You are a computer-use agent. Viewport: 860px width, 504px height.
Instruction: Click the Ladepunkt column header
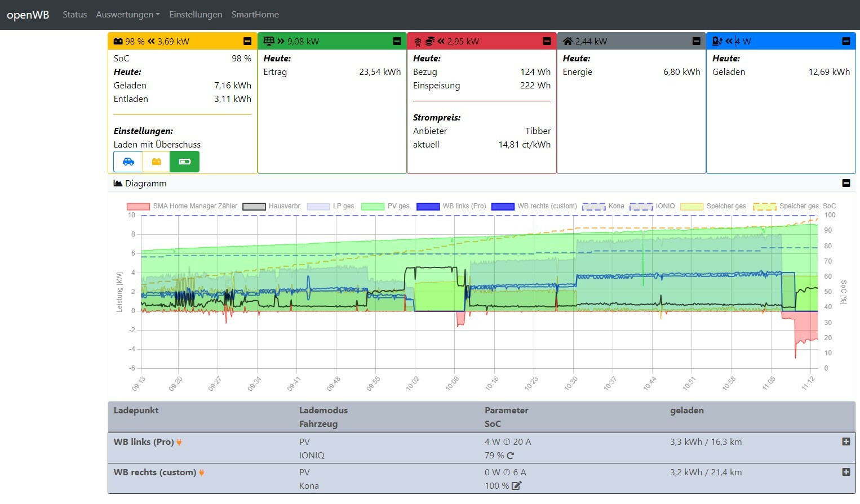(136, 411)
